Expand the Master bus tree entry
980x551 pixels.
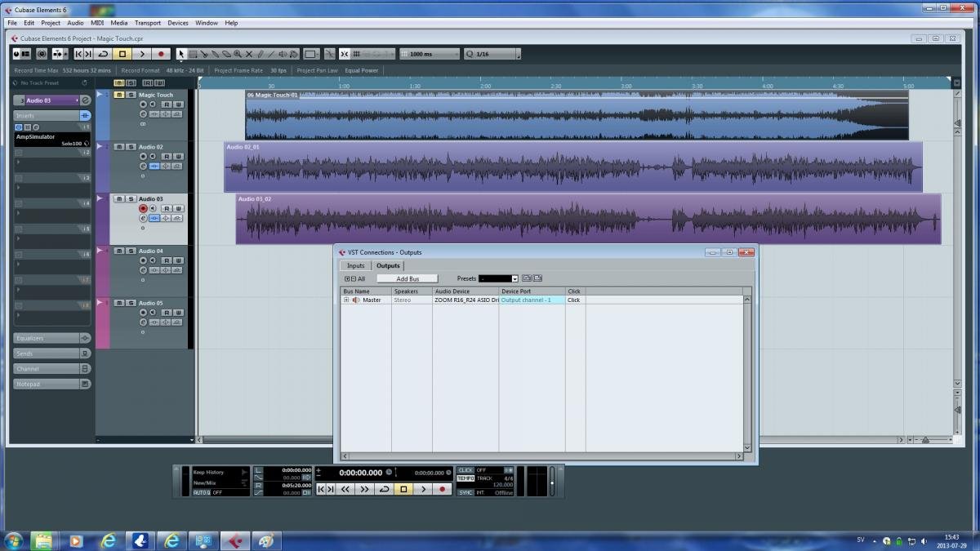(x=346, y=300)
